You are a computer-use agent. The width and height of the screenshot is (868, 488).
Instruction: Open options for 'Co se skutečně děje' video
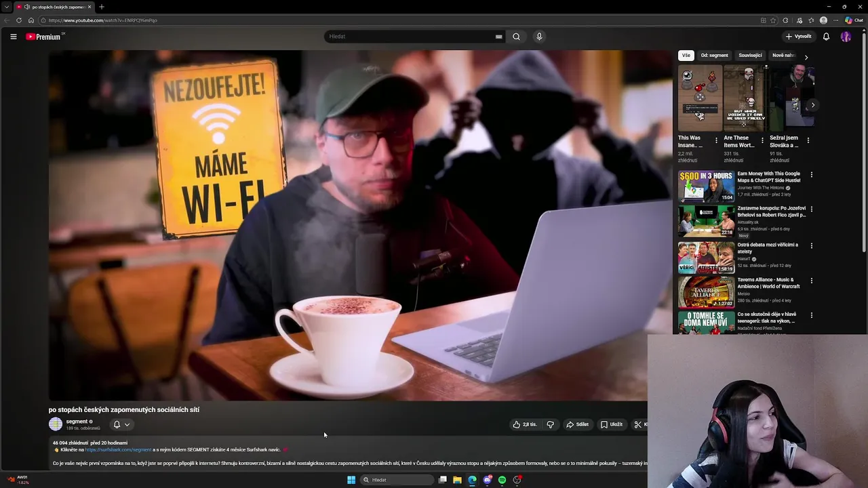coord(811,315)
